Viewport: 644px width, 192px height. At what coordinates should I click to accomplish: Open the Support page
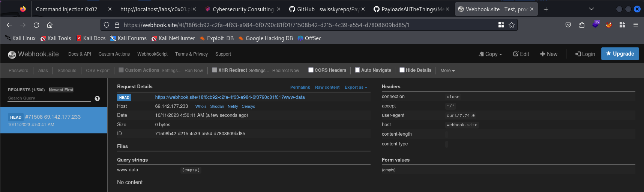pyautogui.click(x=223, y=54)
